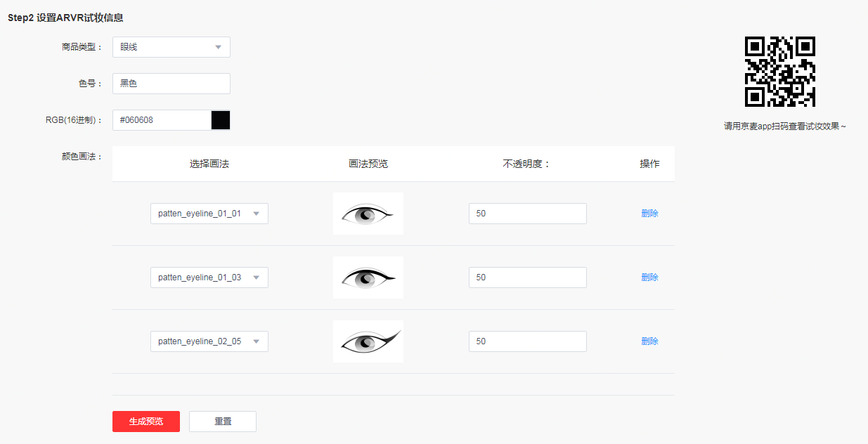Delete the patten_eyeline_01_03 row
The height and width of the screenshot is (444, 868).
(649, 277)
